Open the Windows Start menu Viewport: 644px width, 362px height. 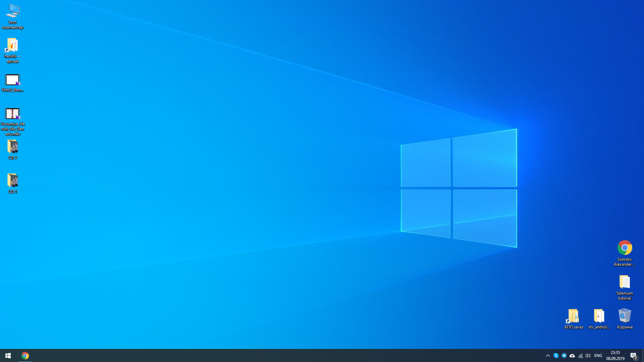point(8,355)
